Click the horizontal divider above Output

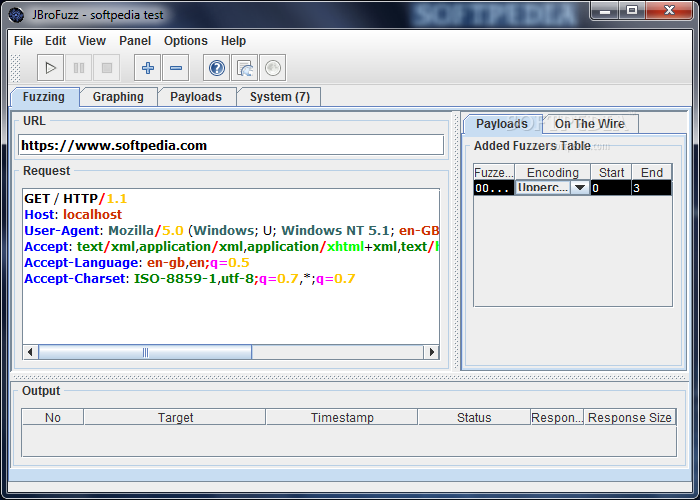click(348, 377)
